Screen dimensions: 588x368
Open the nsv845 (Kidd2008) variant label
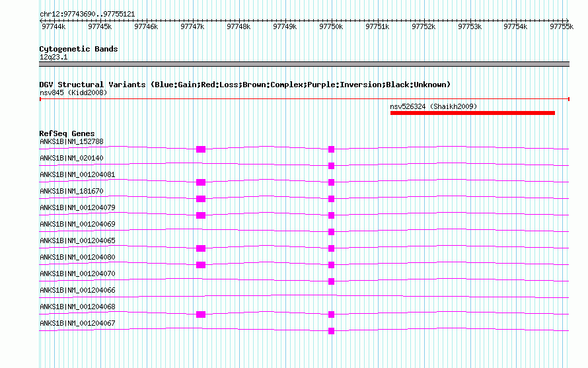(73, 92)
